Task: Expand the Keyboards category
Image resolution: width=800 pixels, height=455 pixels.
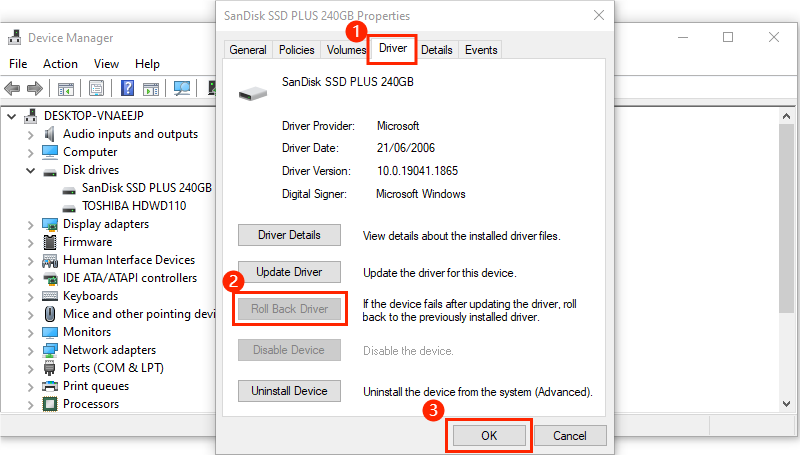Action: tap(31, 297)
